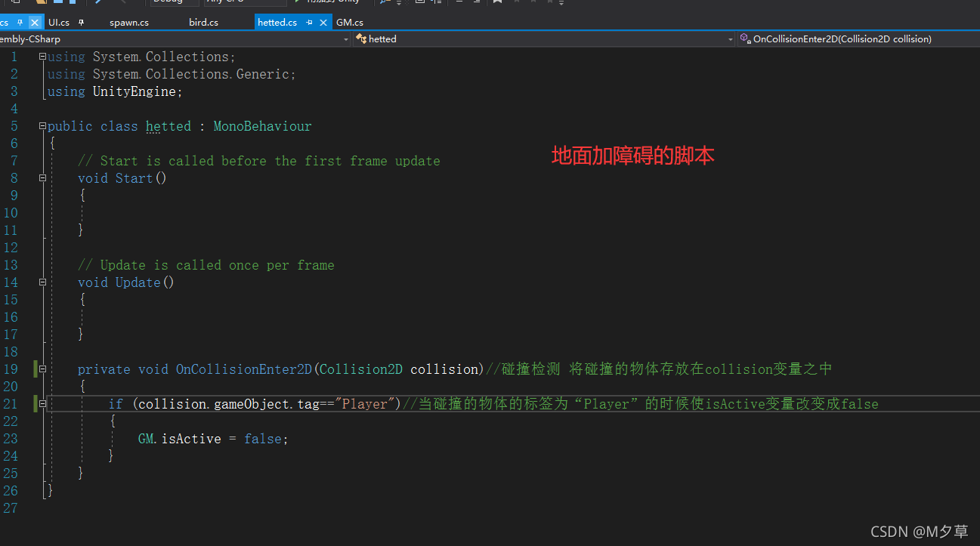Switch to the UI.cs tab
Image resolution: width=980 pixels, height=546 pixels.
pyautogui.click(x=59, y=23)
